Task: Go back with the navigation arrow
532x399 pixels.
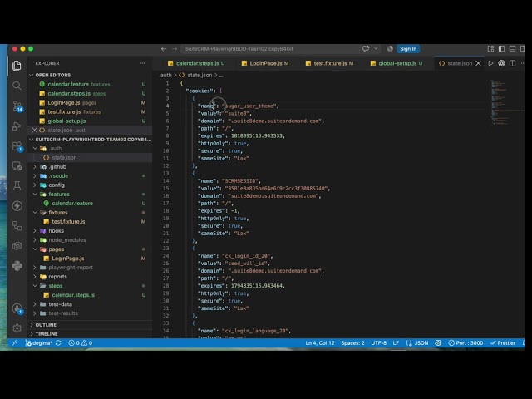Action: tap(164, 49)
